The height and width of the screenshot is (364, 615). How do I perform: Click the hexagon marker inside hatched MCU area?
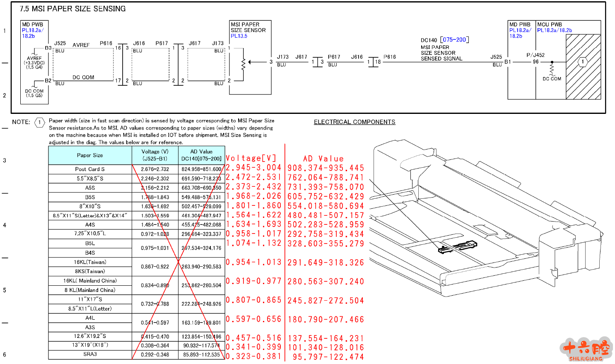583,62
